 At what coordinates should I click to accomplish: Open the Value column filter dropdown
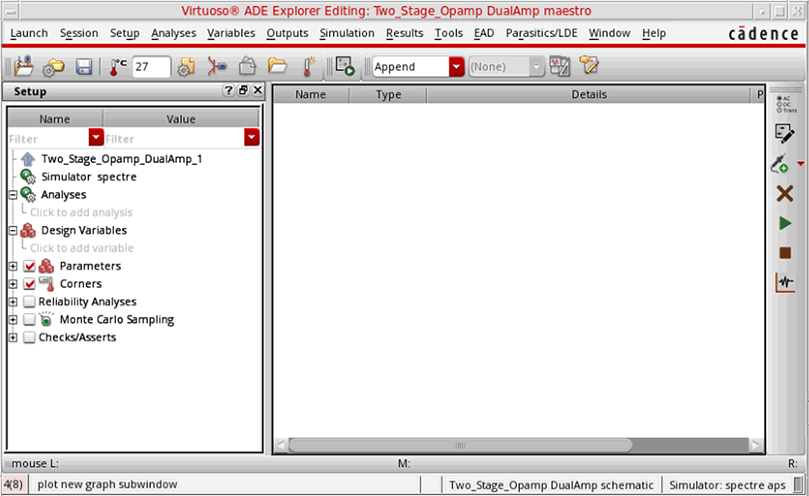251,137
